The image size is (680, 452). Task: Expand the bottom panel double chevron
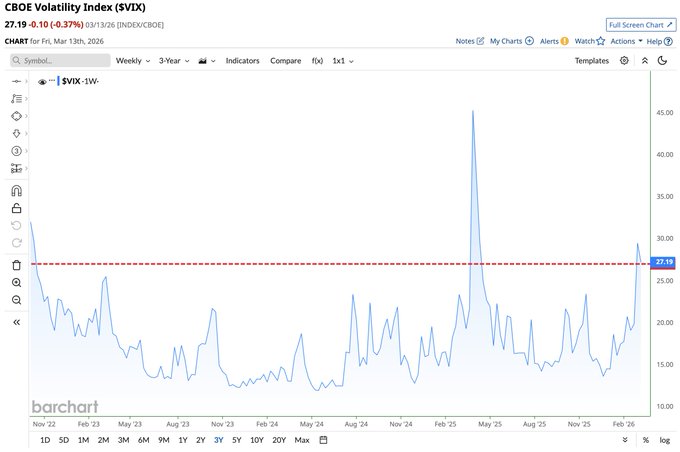(x=625, y=440)
